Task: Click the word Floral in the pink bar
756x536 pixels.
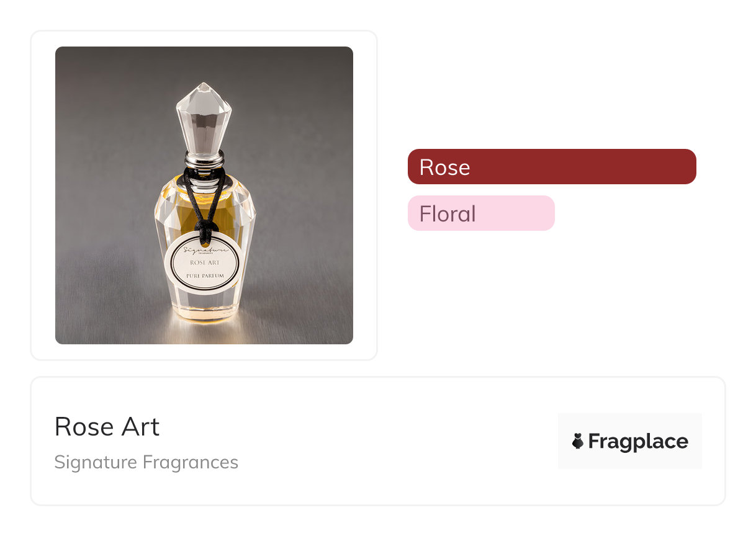Action: point(448,214)
